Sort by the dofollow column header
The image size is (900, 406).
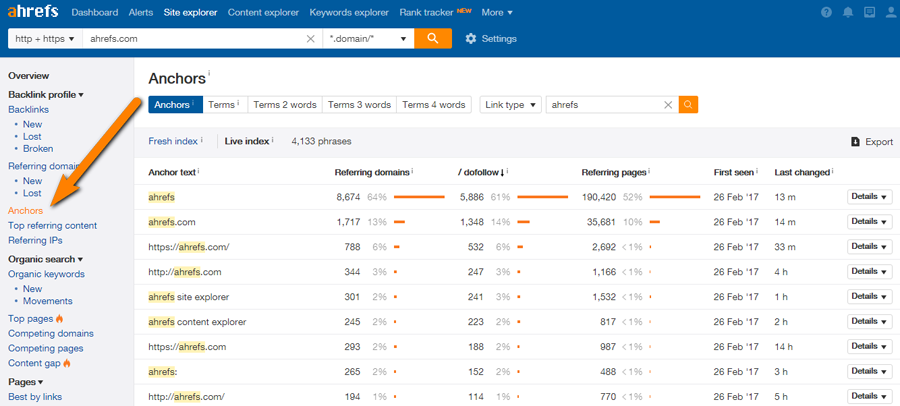(481, 172)
